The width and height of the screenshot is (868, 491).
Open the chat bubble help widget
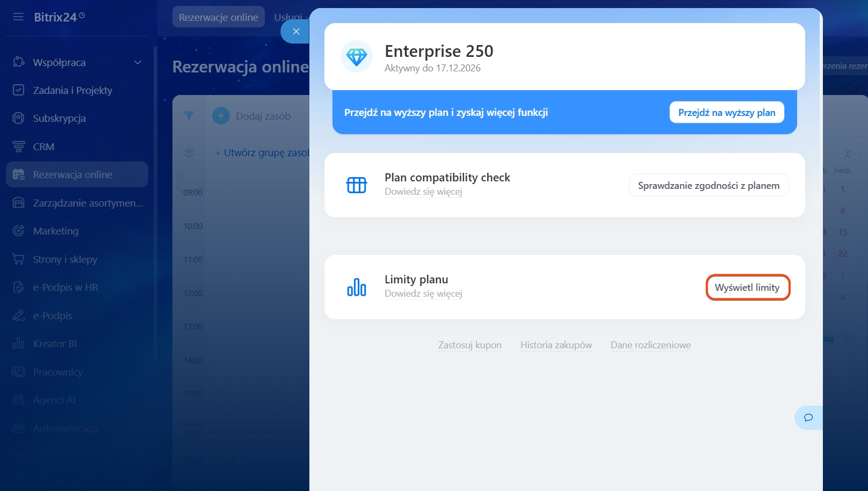(x=808, y=417)
